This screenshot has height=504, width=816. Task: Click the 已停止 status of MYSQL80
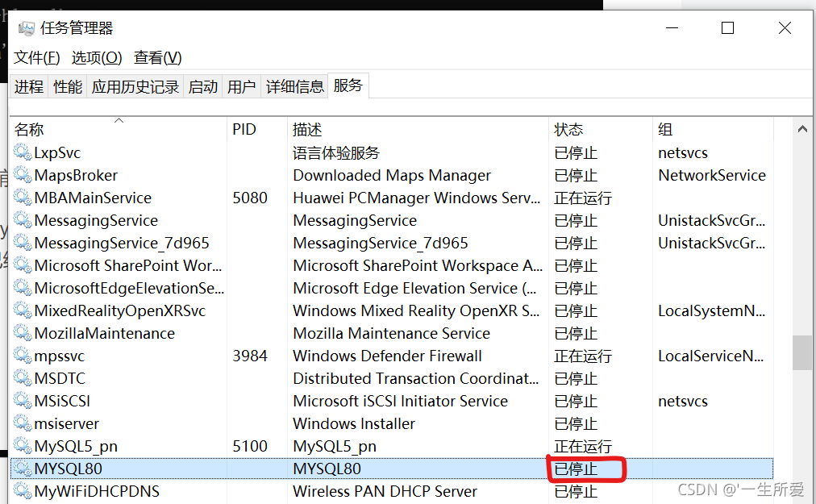pyautogui.click(x=576, y=469)
